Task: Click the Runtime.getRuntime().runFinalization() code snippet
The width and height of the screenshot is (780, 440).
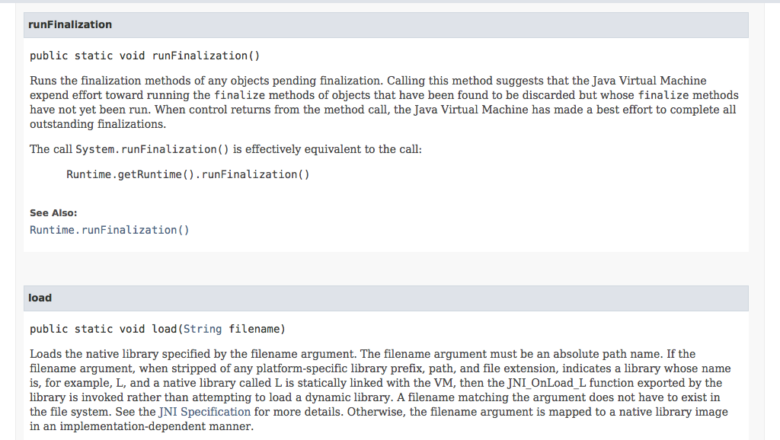Action: pos(188,175)
